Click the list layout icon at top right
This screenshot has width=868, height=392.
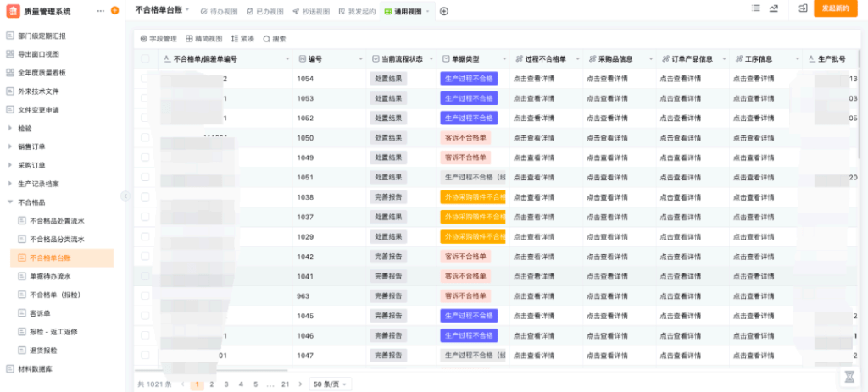pos(756,8)
